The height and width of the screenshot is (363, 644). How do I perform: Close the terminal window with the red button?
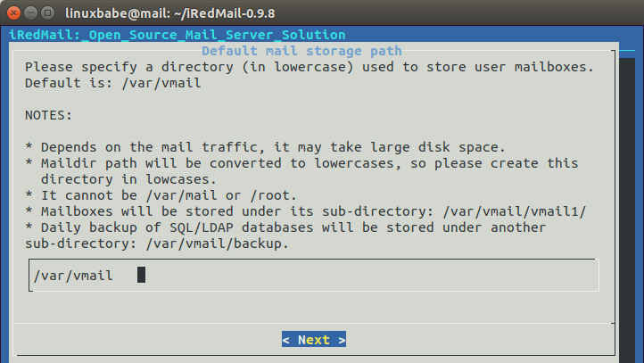point(13,13)
